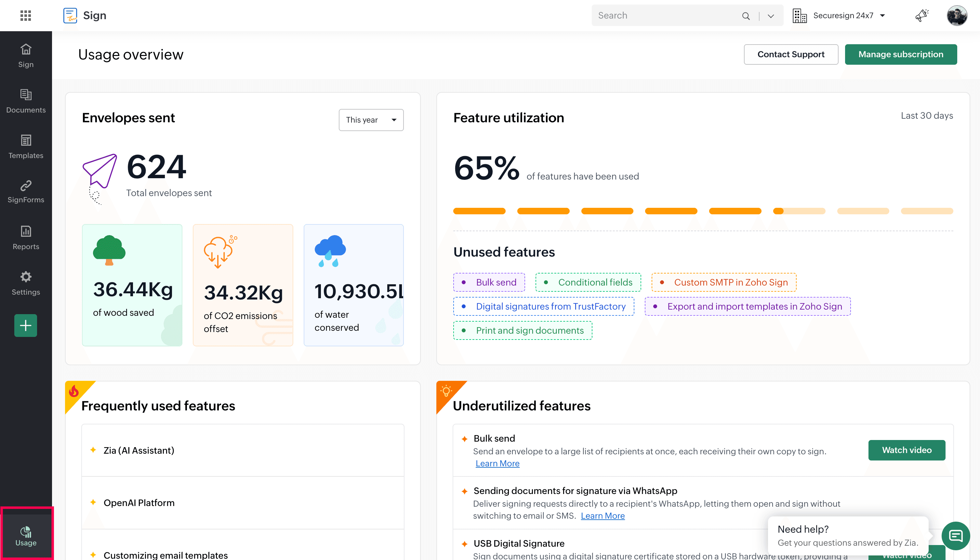Select Export and import templates tag
Viewport: 980px width, 560px height.
(x=748, y=307)
